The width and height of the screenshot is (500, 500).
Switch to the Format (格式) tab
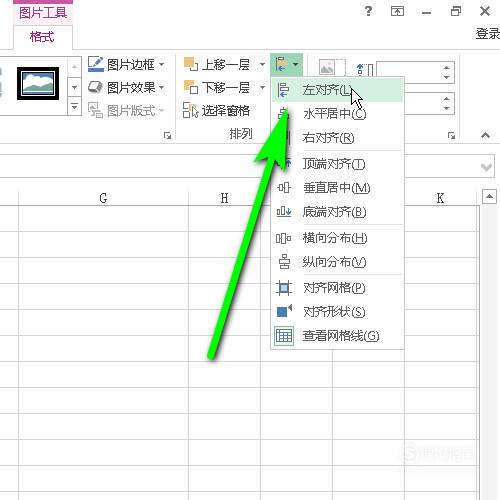[x=42, y=37]
